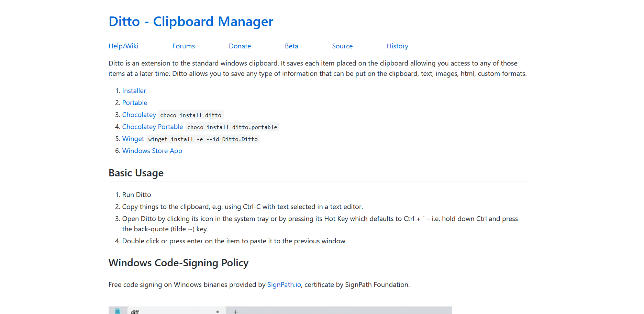Open the Help/Wiki link

click(x=123, y=46)
